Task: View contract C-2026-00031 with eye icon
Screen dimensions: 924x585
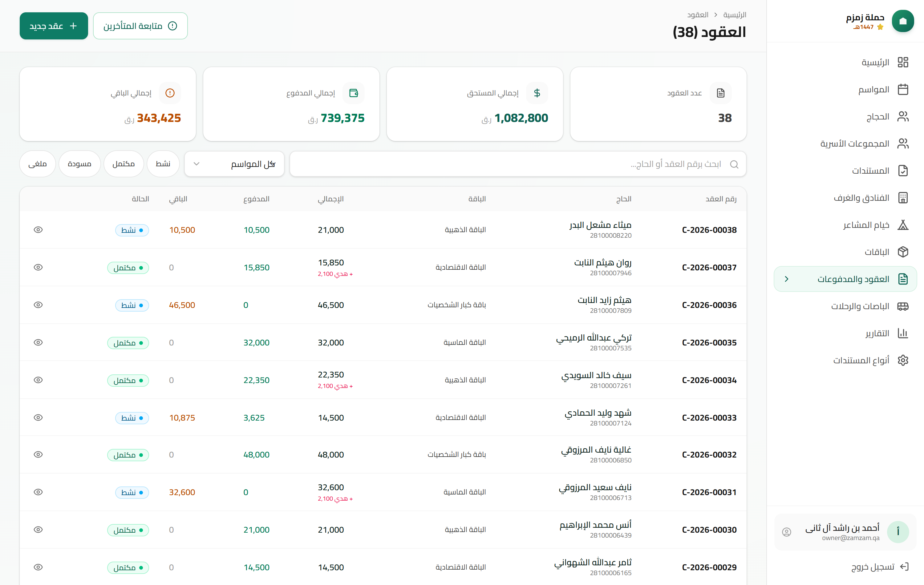Action: point(38,492)
